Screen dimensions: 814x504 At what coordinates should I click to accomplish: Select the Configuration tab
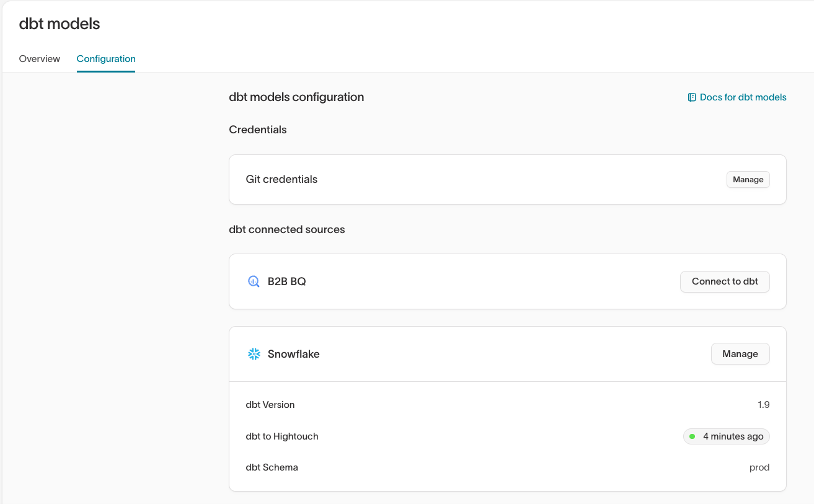click(106, 59)
